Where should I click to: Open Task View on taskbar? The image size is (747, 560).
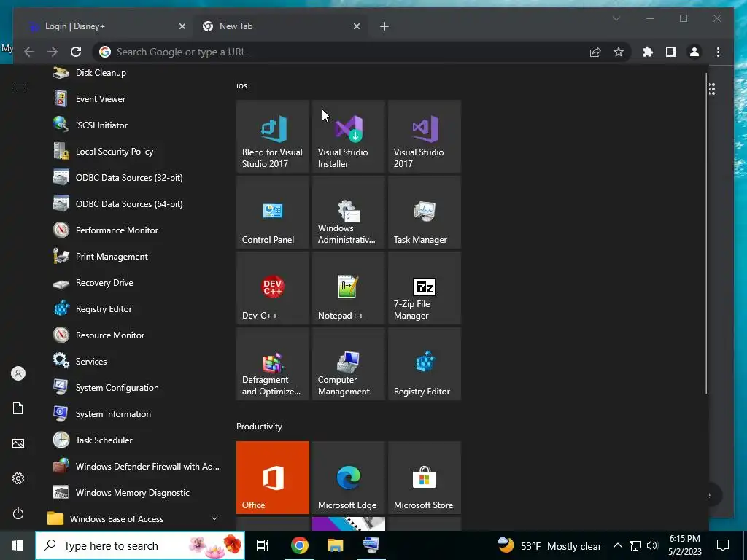[x=263, y=545]
